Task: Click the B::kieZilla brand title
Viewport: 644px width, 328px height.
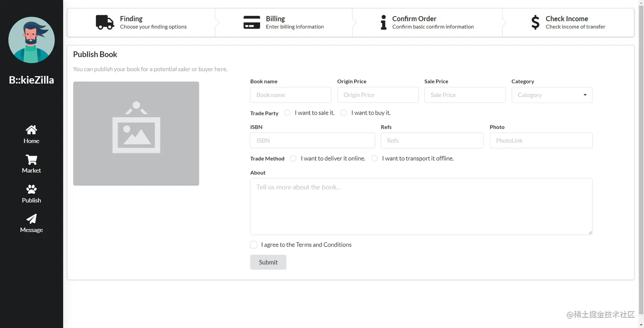Action: click(x=32, y=80)
